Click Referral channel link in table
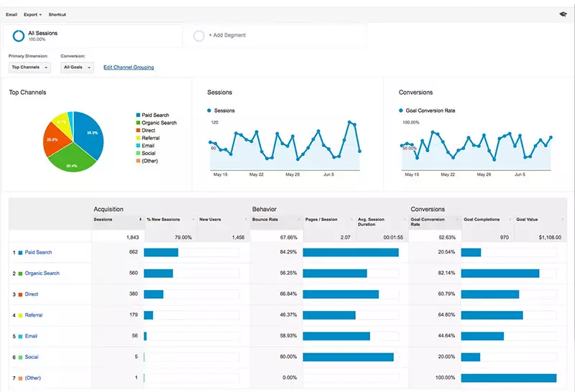The width and height of the screenshot is (575, 392). click(34, 315)
